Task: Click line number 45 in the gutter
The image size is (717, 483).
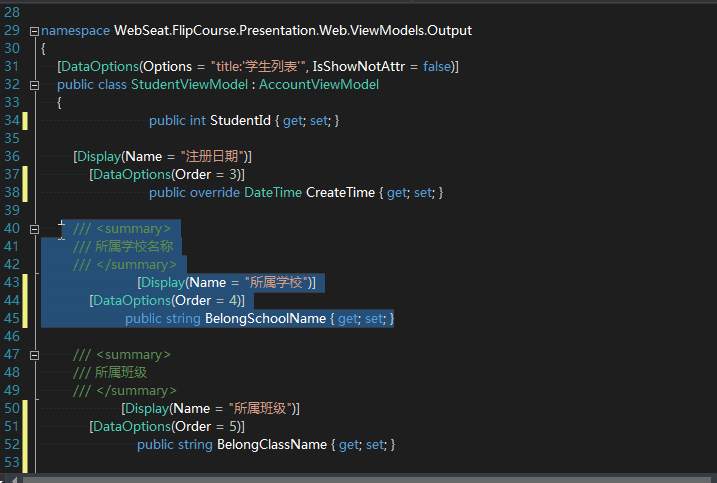Action: pos(12,318)
